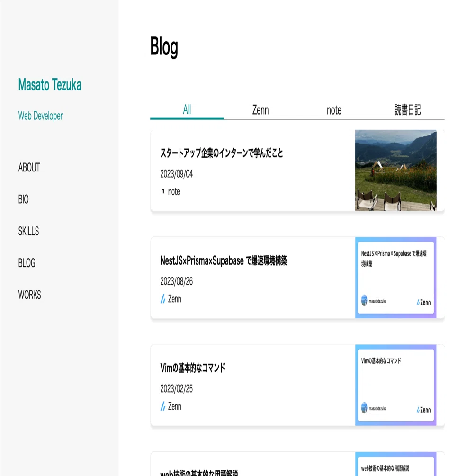Click the web技術 Zenn card thumbnail
This screenshot has height=476, width=476.
(396, 464)
